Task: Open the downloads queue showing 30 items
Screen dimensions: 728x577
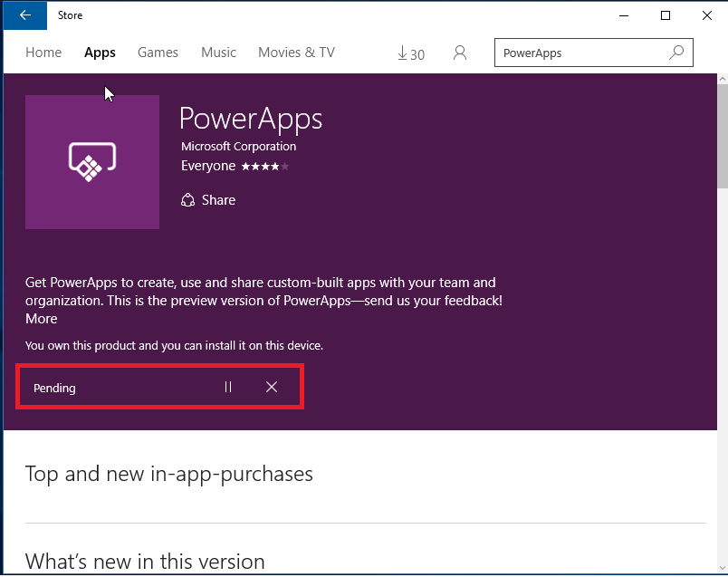Action: 411,53
